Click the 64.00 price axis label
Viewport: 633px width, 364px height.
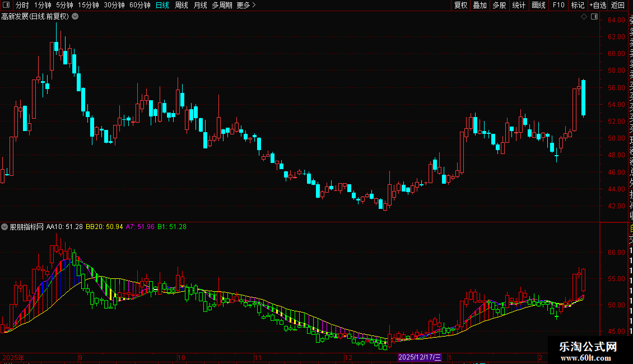pyautogui.click(x=616, y=20)
